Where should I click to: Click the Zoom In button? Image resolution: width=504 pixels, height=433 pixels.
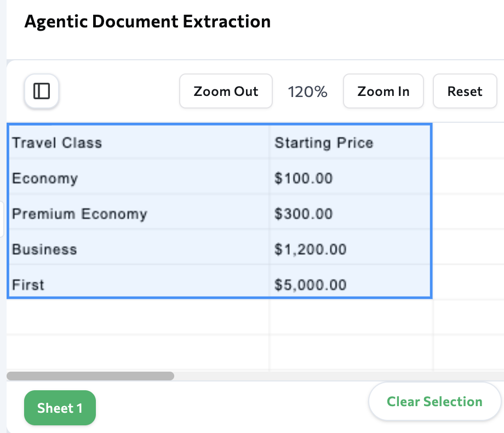[x=383, y=91]
